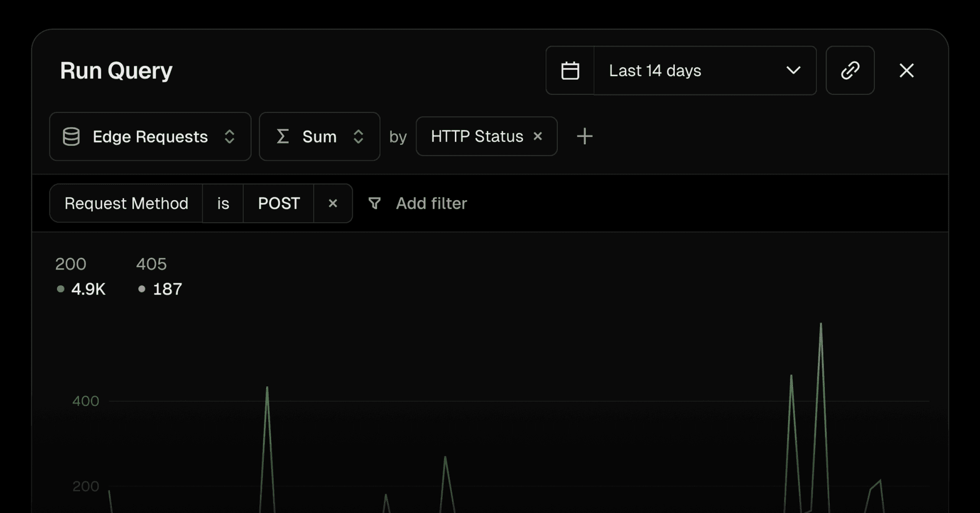
Task: Expand the Sum aggregation selector
Action: pyautogui.click(x=358, y=136)
